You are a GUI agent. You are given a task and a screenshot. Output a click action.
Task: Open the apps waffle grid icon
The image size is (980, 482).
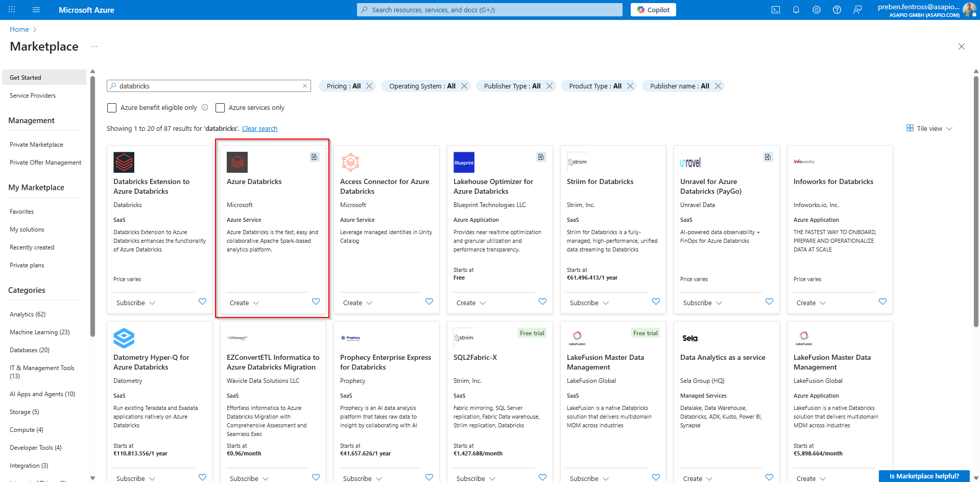point(12,10)
